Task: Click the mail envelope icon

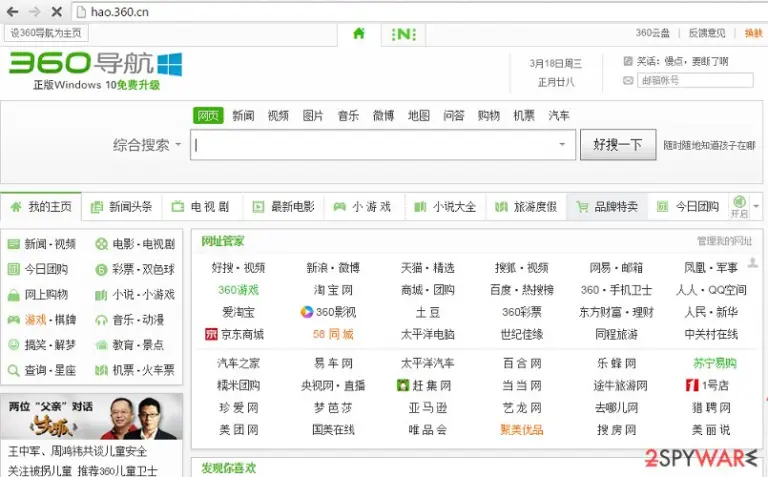Action: coord(628,80)
